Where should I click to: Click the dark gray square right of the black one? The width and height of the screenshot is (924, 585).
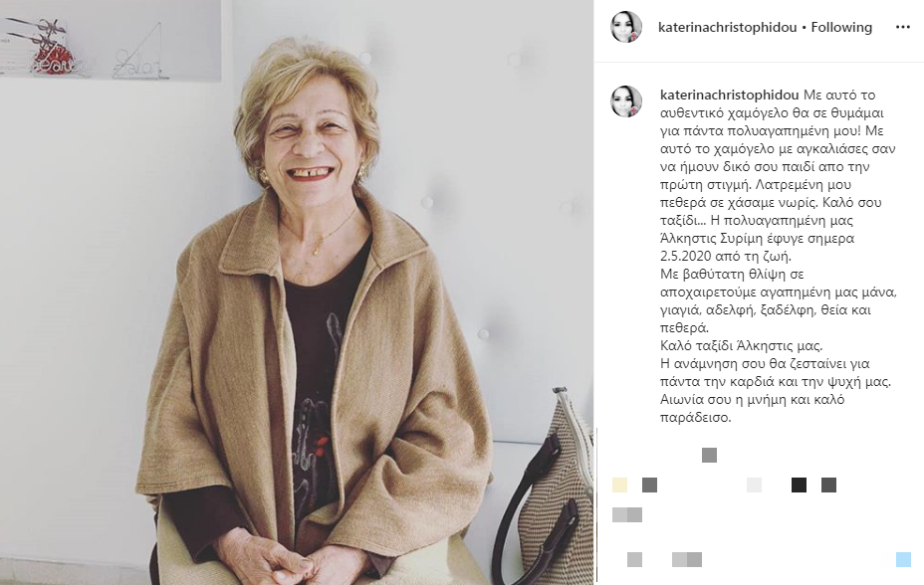pos(829,485)
